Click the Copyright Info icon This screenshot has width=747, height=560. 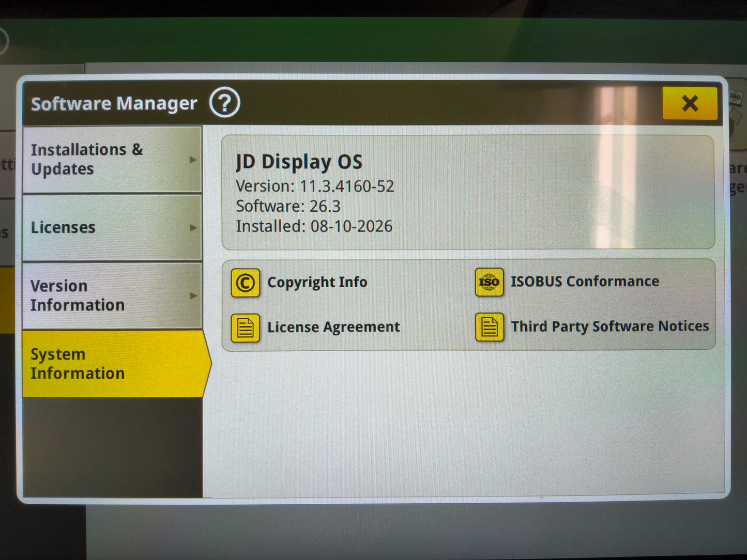pos(245,283)
